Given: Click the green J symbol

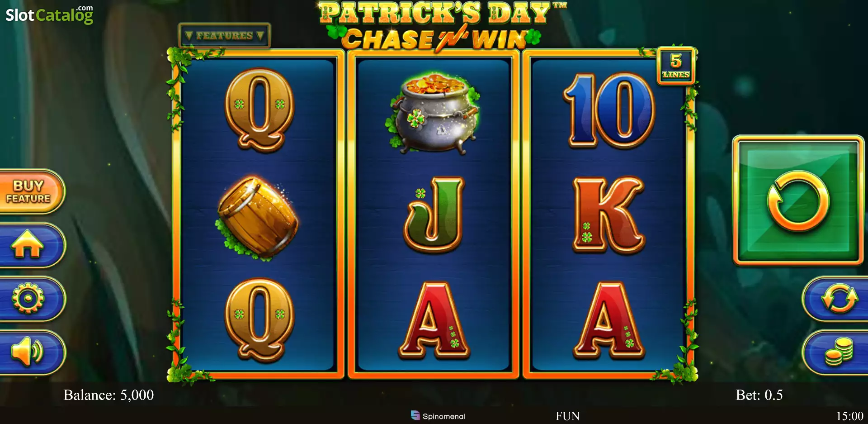Looking at the screenshot, I should click(434, 214).
